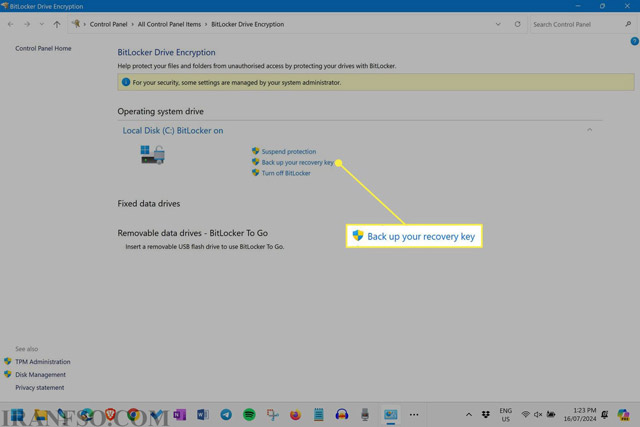
Task: Click the Control Panel icon in address bar
Action: (x=76, y=24)
